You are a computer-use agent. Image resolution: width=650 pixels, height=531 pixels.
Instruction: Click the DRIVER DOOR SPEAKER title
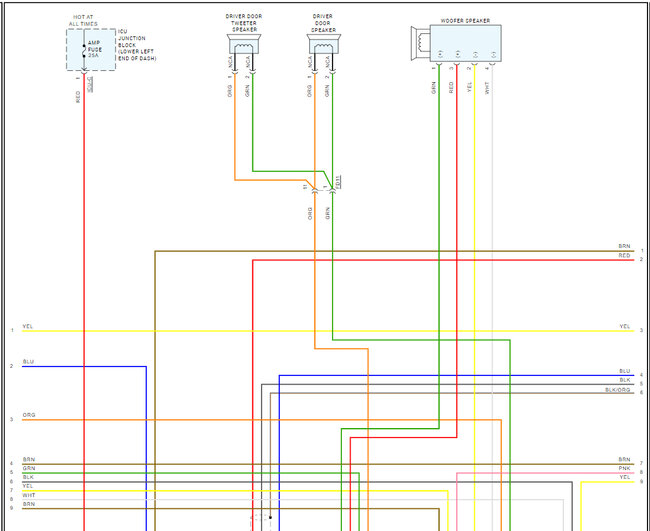click(323, 23)
